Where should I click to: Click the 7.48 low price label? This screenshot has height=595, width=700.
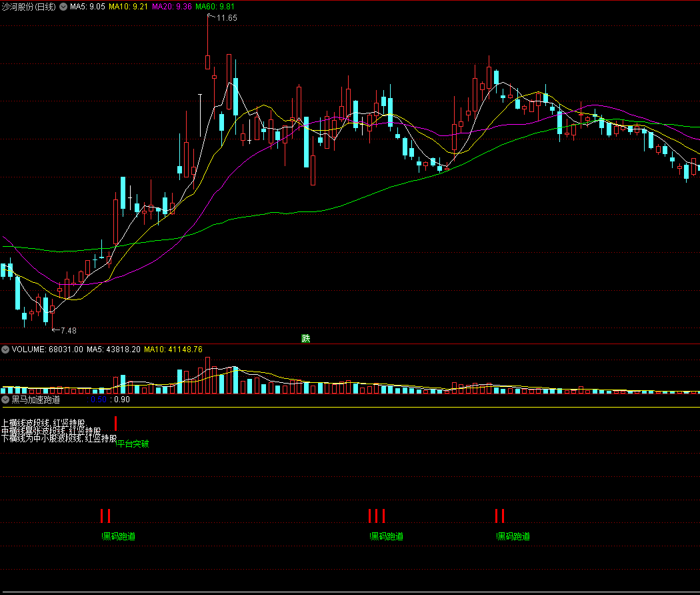pos(68,331)
